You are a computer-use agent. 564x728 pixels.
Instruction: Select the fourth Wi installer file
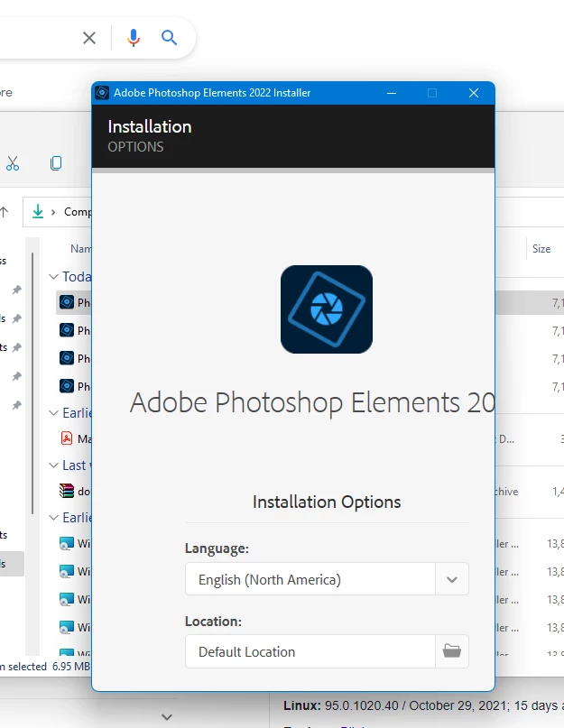(x=74, y=627)
